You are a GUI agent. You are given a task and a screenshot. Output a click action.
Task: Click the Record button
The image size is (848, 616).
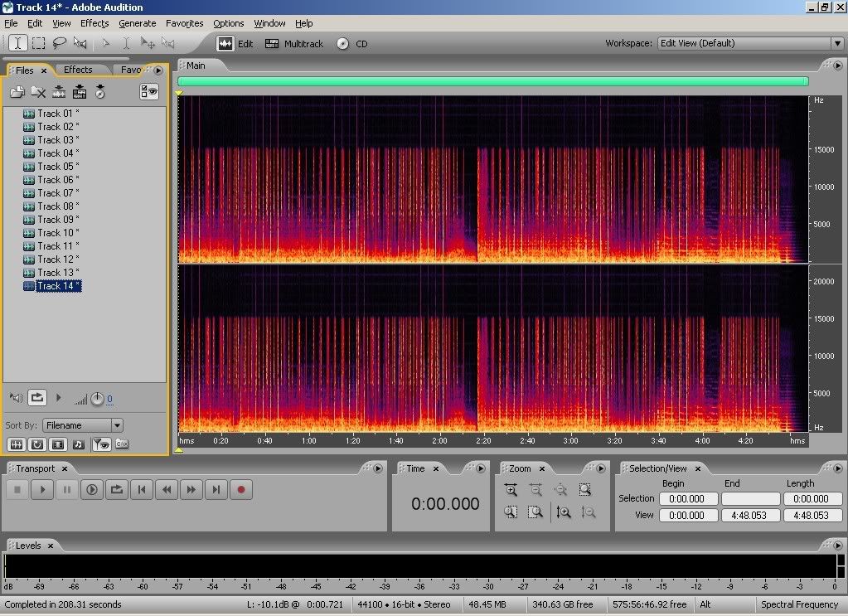(x=241, y=490)
